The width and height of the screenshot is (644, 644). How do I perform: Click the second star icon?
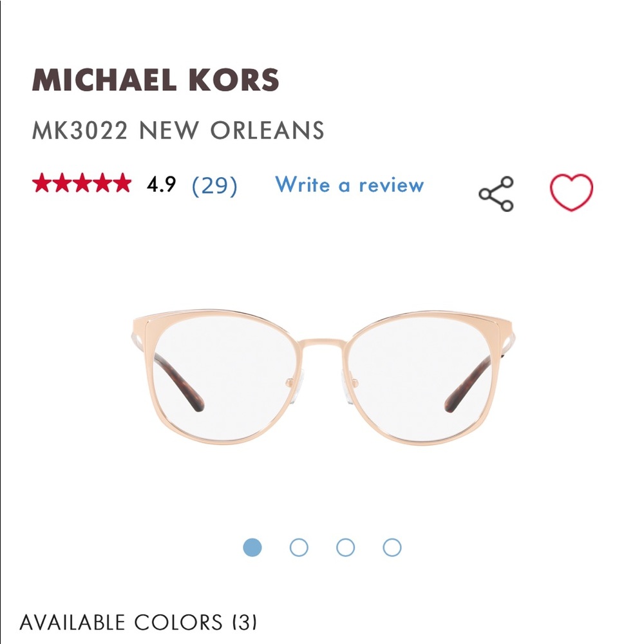tap(63, 187)
